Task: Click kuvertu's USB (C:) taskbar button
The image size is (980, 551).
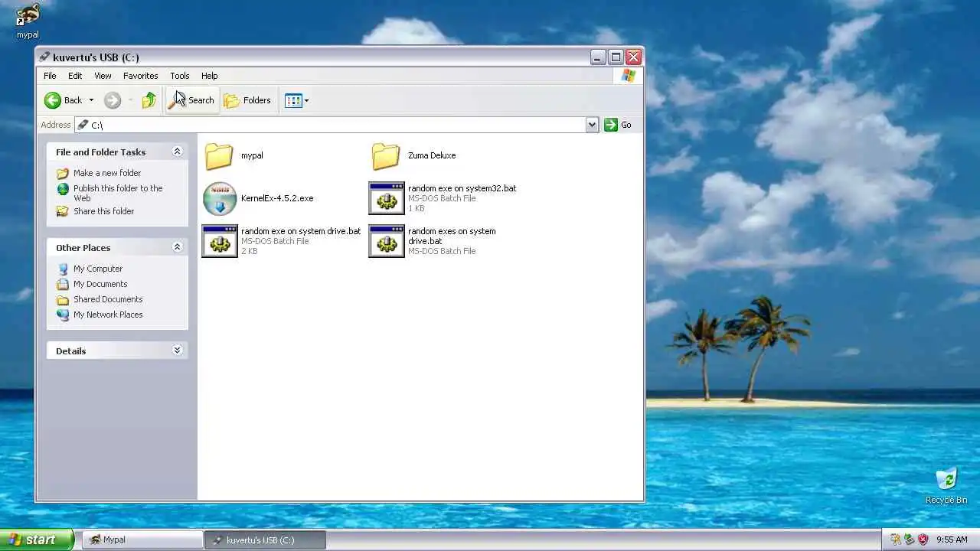Action: 266,540
